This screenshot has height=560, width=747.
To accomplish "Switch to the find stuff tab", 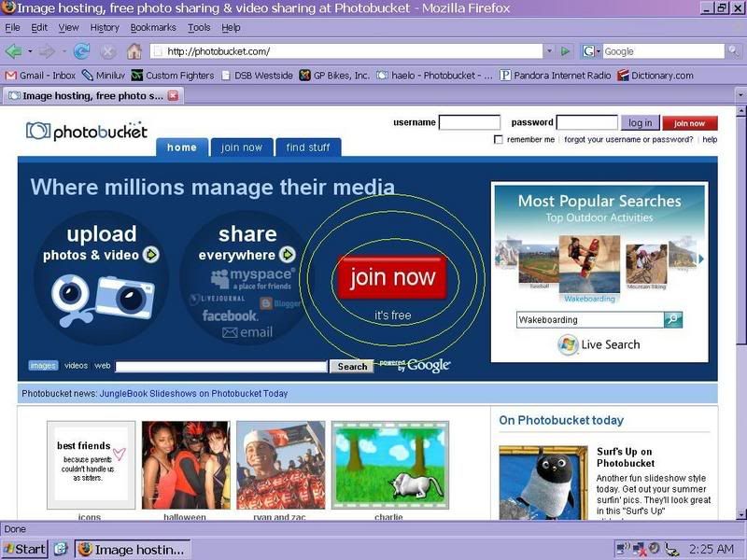I will [x=308, y=147].
